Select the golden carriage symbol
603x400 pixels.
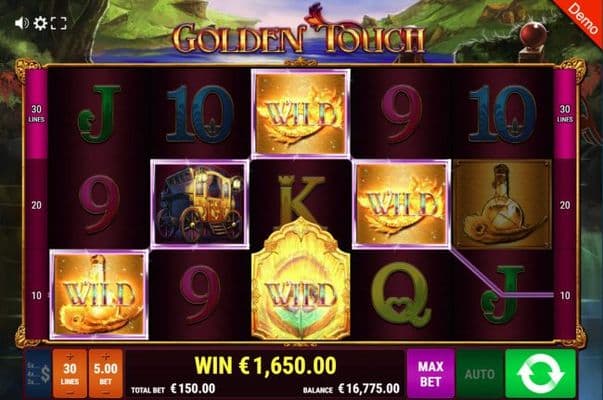click(x=200, y=204)
